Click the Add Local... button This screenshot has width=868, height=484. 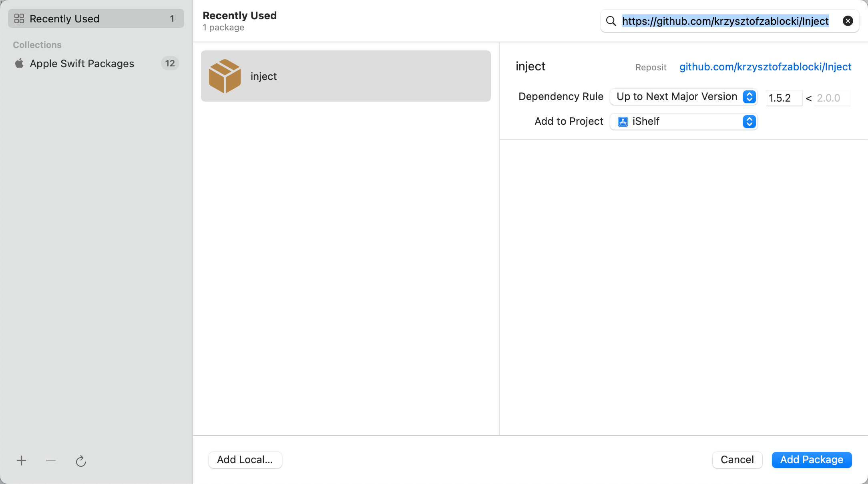pyautogui.click(x=245, y=460)
